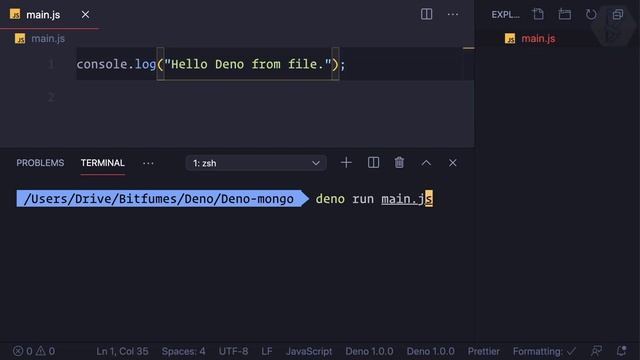The image size is (640, 360).
Task: Click the main.js argument in the terminal
Action: (407, 199)
